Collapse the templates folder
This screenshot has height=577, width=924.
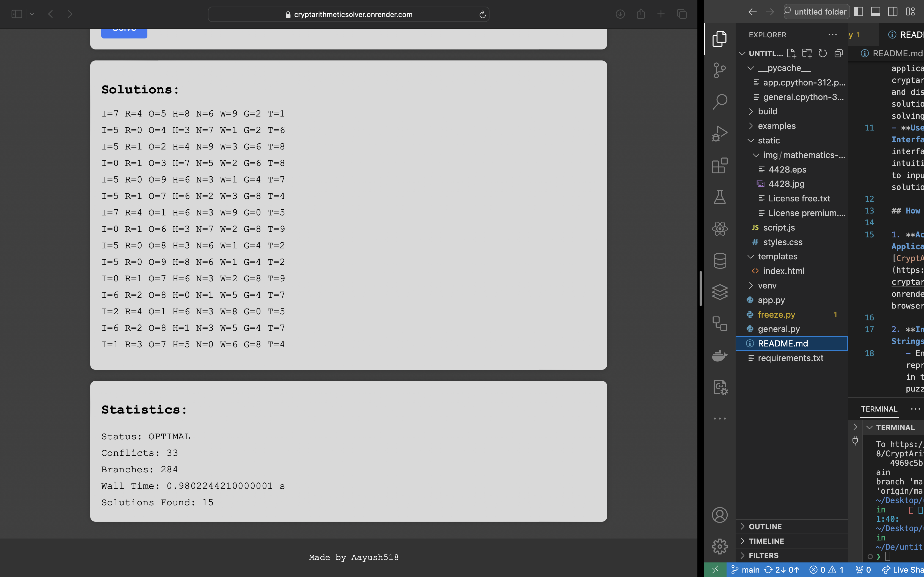[x=777, y=256]
